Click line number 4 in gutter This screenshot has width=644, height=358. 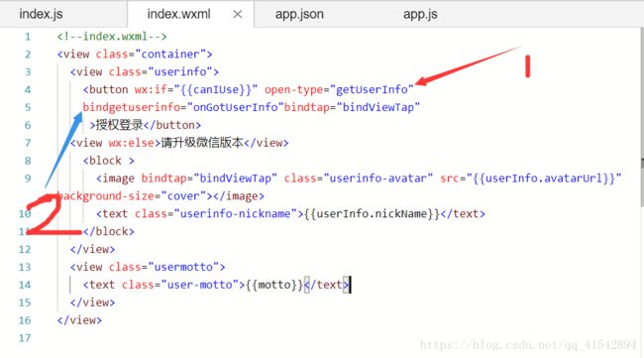point(28,89)
